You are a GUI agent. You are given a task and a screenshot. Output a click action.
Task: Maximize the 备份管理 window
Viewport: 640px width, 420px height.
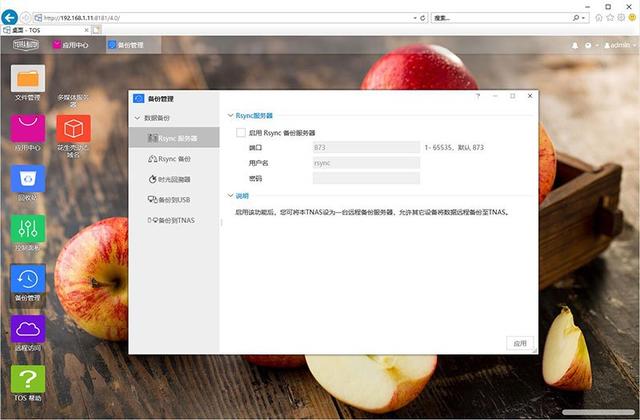(512, 96)
